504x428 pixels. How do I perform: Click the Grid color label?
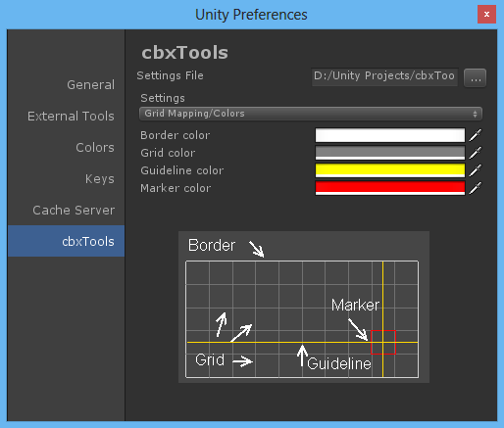(x=168, y=153)
